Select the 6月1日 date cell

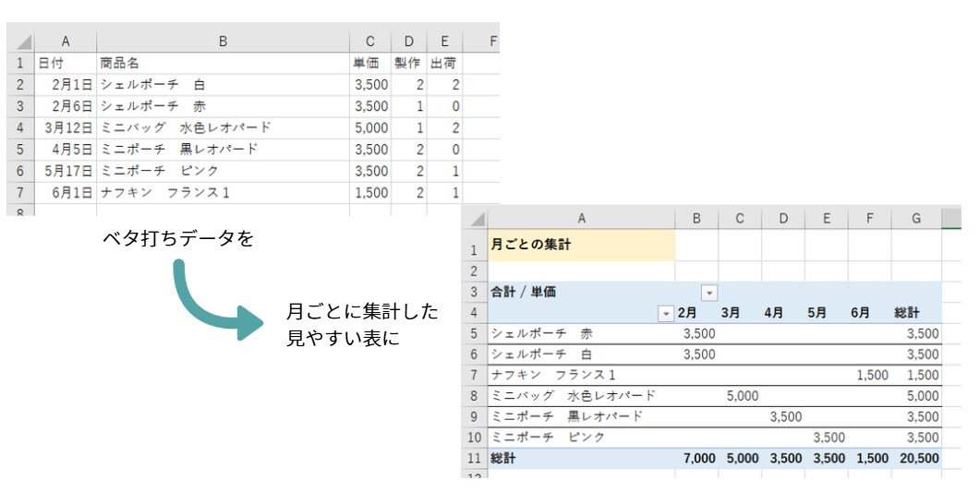(x=66, y=192)
